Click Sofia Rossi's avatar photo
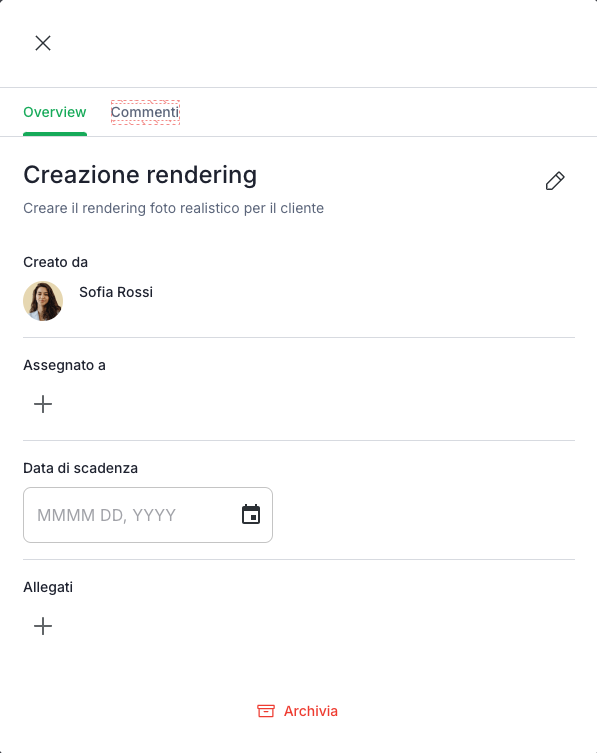 tap(43, 301)
